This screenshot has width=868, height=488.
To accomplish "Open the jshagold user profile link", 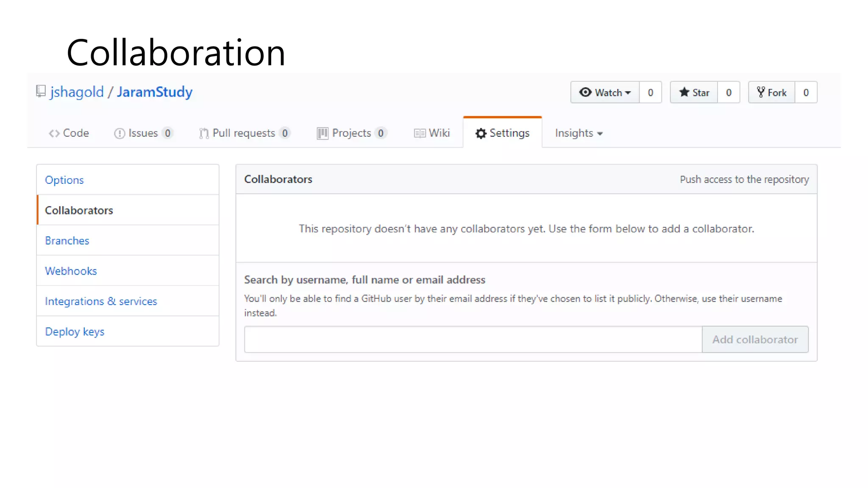I will 77,92.
